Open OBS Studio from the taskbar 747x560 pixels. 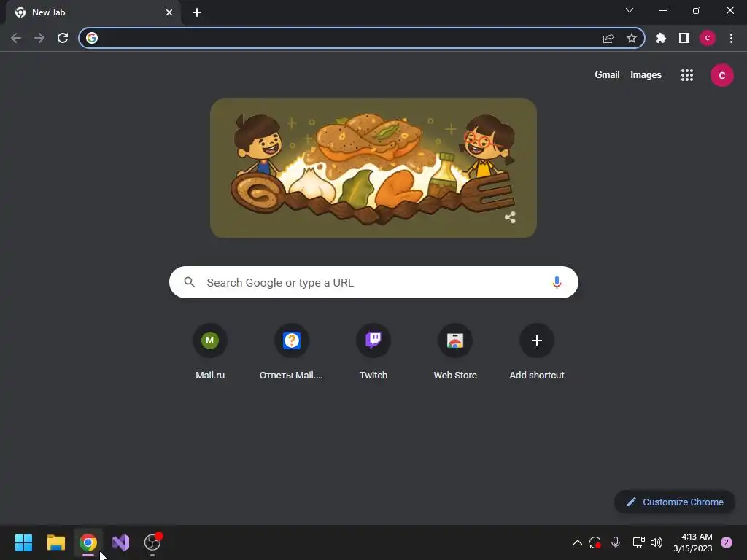(152, 542)
